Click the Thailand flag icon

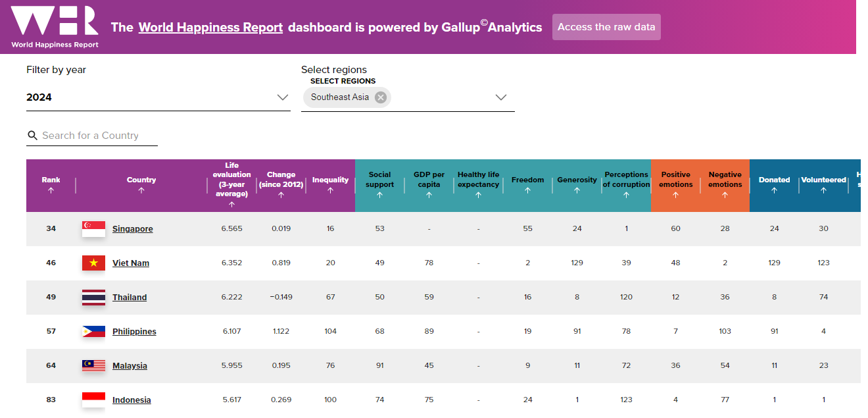pyautogui.click(x=93, y=298)
